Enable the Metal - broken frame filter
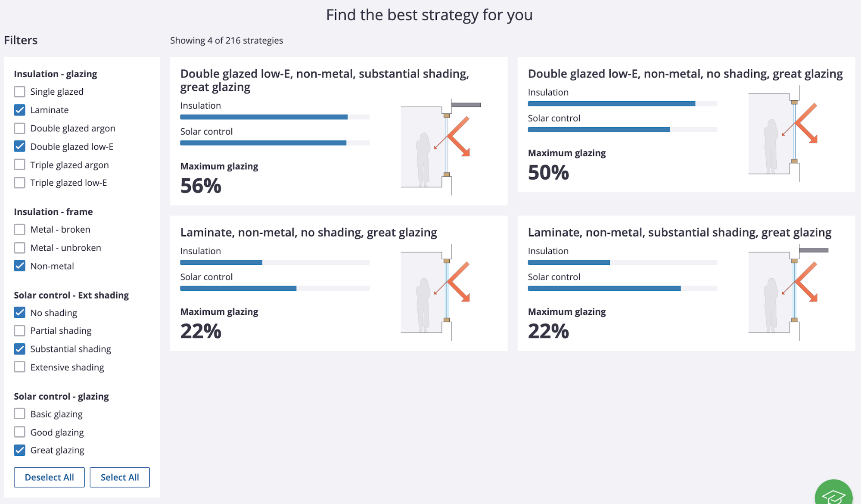The image size is (861, 504). (20, 229)
